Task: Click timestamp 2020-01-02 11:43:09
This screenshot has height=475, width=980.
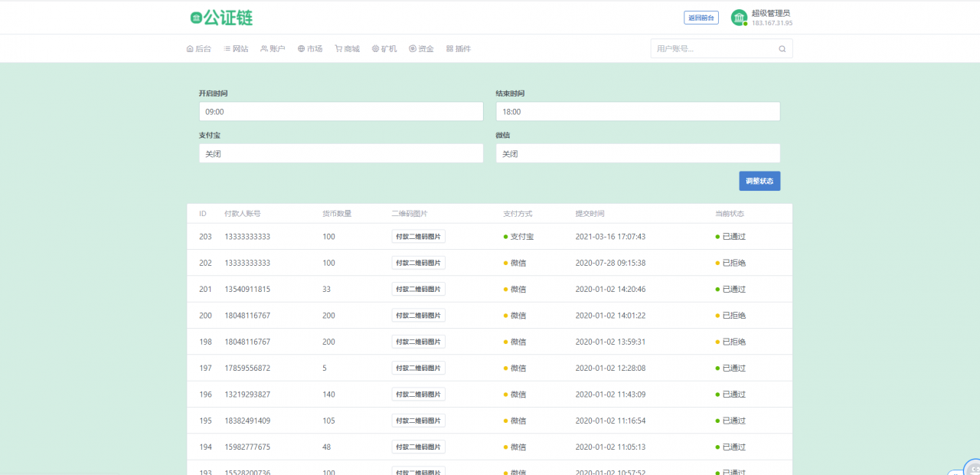Action: (x=610, y=395)
